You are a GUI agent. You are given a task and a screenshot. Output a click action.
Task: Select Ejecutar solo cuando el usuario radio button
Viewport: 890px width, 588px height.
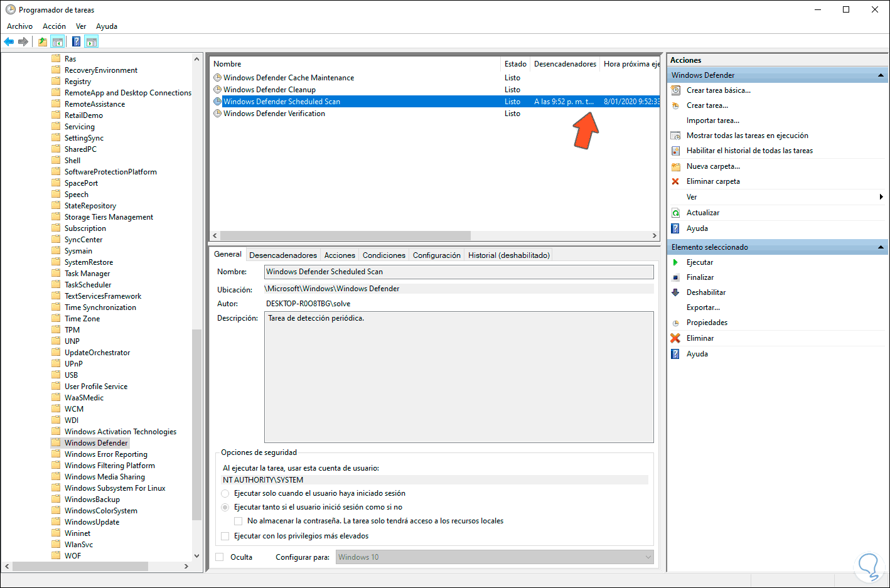tap(225, 493)
